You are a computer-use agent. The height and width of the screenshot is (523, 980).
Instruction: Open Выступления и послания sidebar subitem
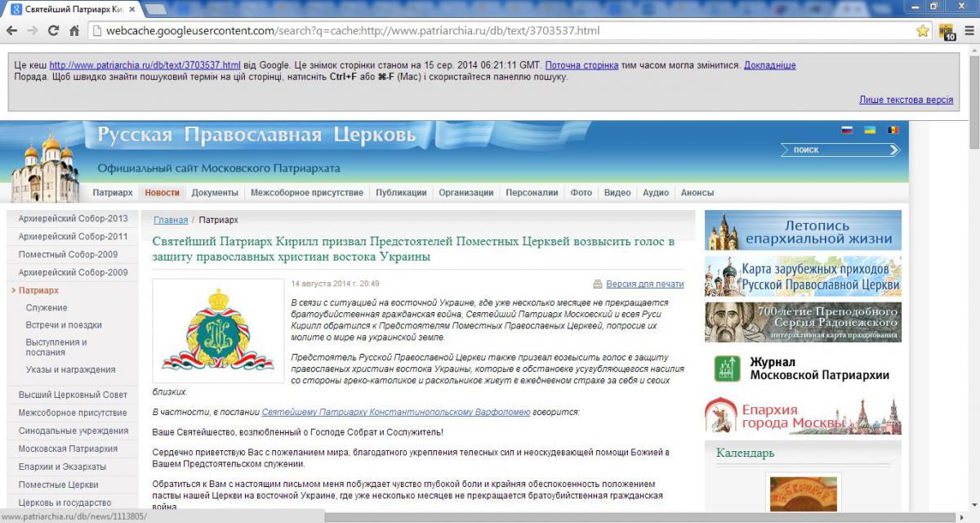pos(56,347)
